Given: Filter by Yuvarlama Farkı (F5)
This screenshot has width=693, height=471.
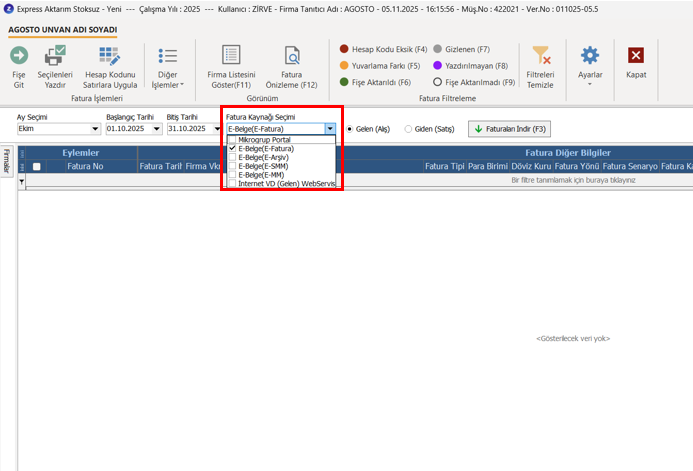Looking at the screenshot, I should point(380,66).
